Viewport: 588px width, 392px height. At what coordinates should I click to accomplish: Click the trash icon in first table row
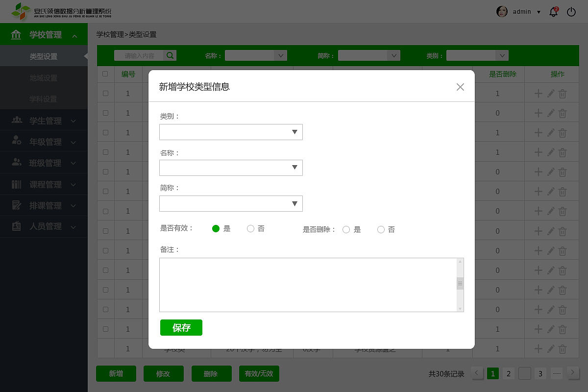pyautogui.click(x=563, y=93)
